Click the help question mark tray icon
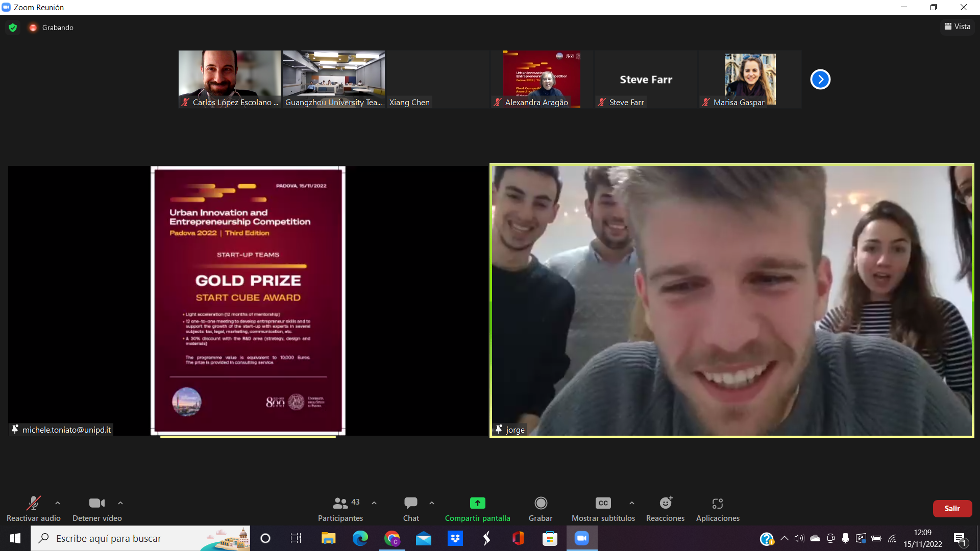 click(767, 538)
